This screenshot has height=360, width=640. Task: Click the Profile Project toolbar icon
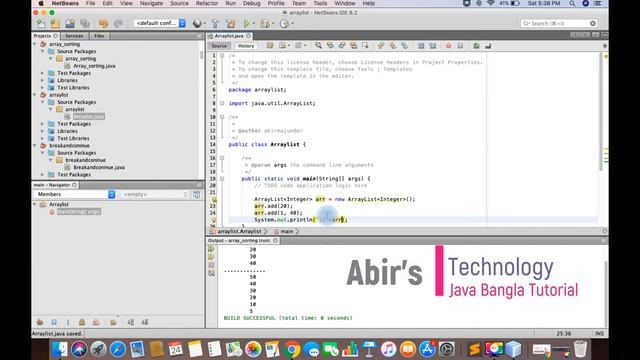click(284, 24)
